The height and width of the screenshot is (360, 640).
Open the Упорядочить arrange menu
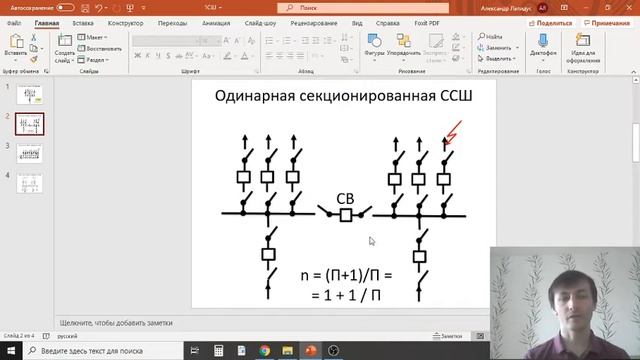[x=404, y=48]
